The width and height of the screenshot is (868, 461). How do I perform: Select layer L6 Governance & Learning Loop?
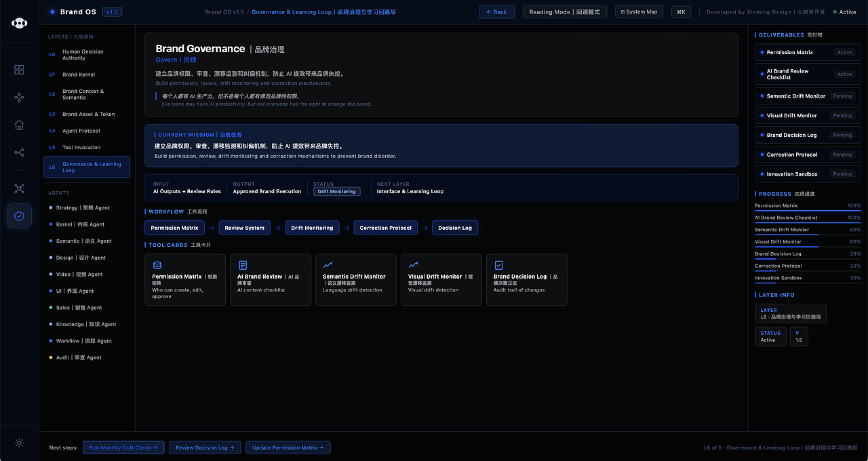[x=87, y=167]
